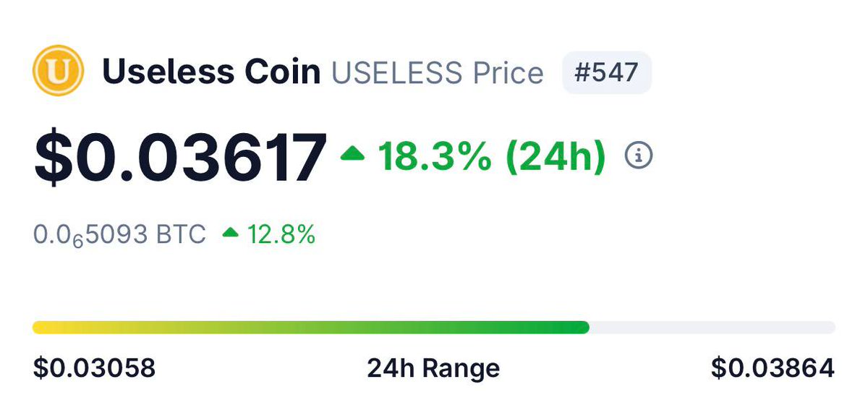Screen dimensions: 868x413
Task: Click the green filled section of range bar
Action: coord(362,328)
